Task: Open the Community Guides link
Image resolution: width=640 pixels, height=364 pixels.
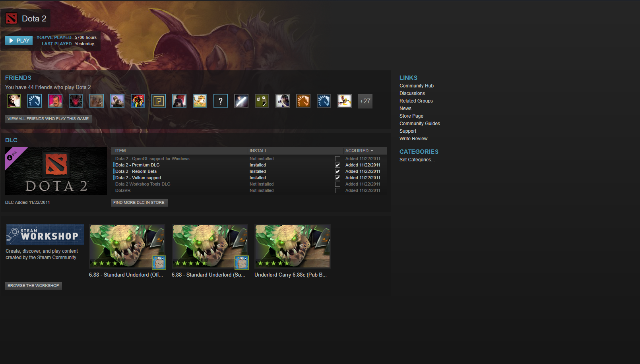Action: (x=420, y=124)
